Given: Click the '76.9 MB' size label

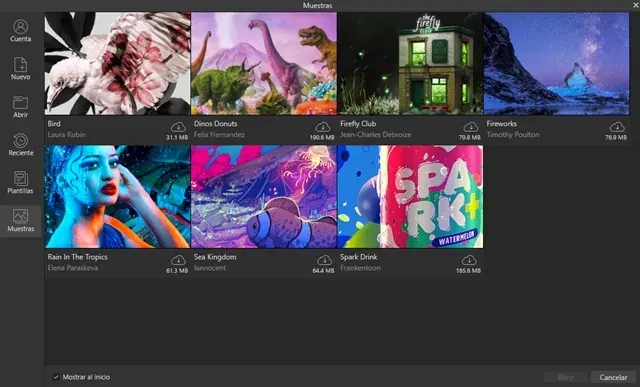Looking at the screenshot, I should [x=616, y=138].
